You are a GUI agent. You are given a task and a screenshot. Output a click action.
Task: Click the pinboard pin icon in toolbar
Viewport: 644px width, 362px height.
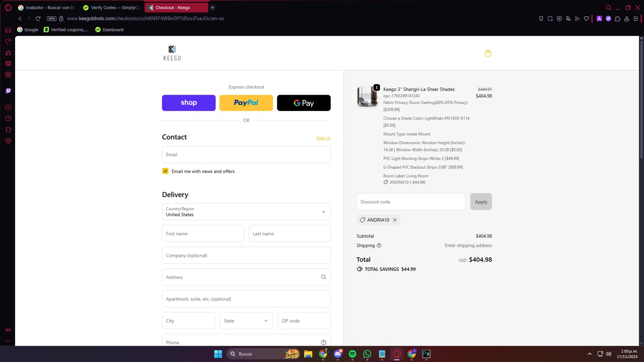tap(541, 18)
